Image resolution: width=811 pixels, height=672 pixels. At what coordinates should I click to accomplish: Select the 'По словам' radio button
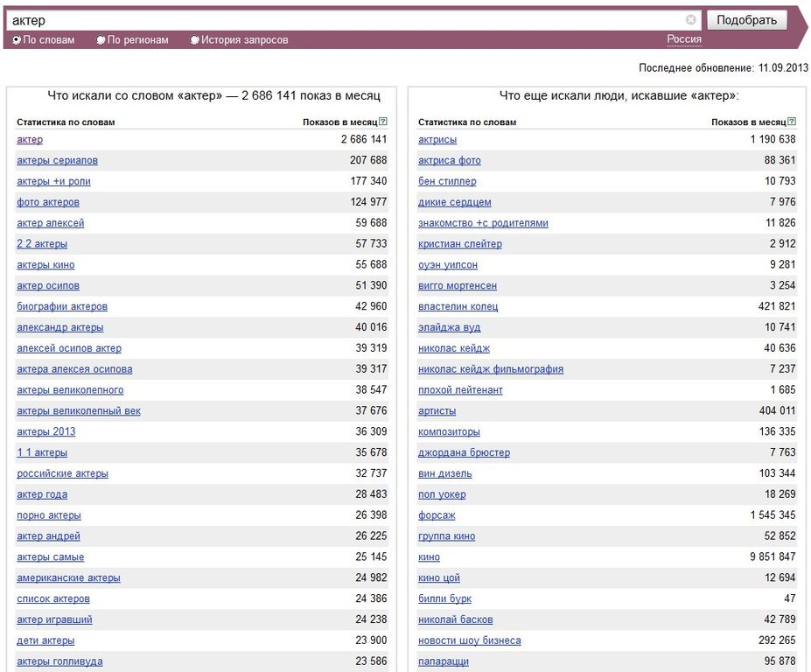tap(17, 40)
